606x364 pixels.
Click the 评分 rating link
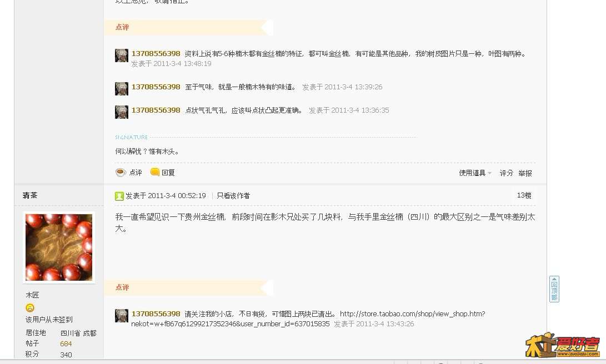(506, 173)
